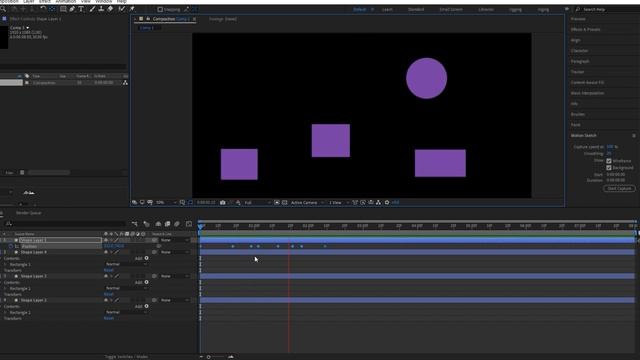Image resolution: width=640 pixels, height=360 pixels.
Task: Select the Type tool
Action: 81,9
